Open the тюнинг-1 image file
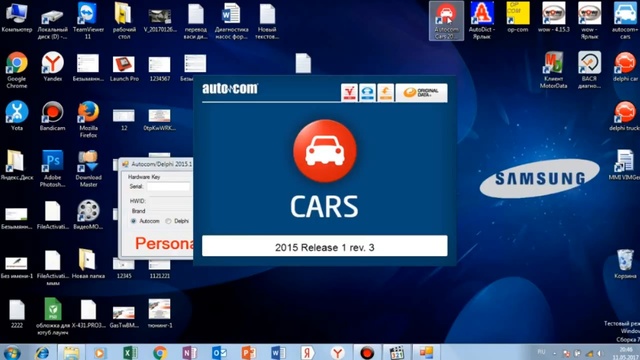The height and width of the screenshot is (360, 640). tap(160, 313)
